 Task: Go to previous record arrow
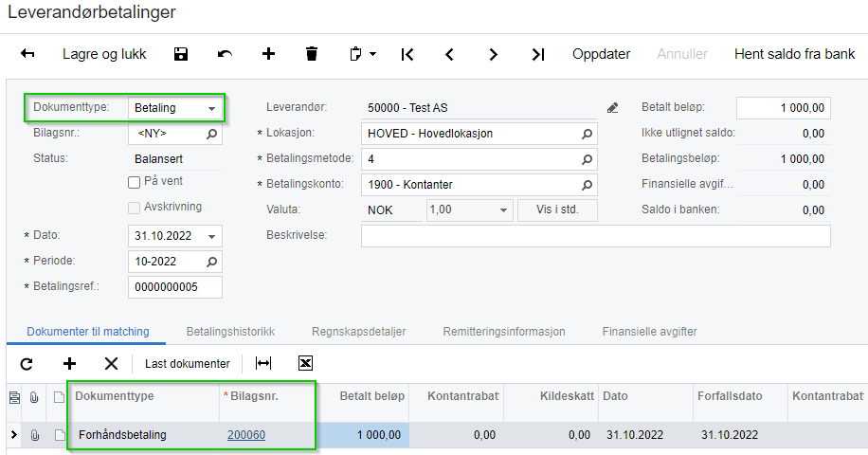click(x=449, y=54)
